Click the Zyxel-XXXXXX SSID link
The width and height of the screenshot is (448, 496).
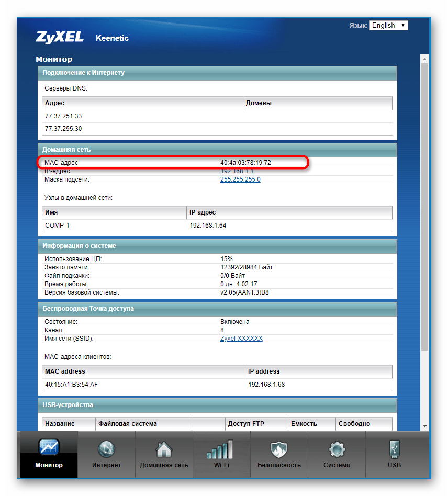(x=241, y=339)
